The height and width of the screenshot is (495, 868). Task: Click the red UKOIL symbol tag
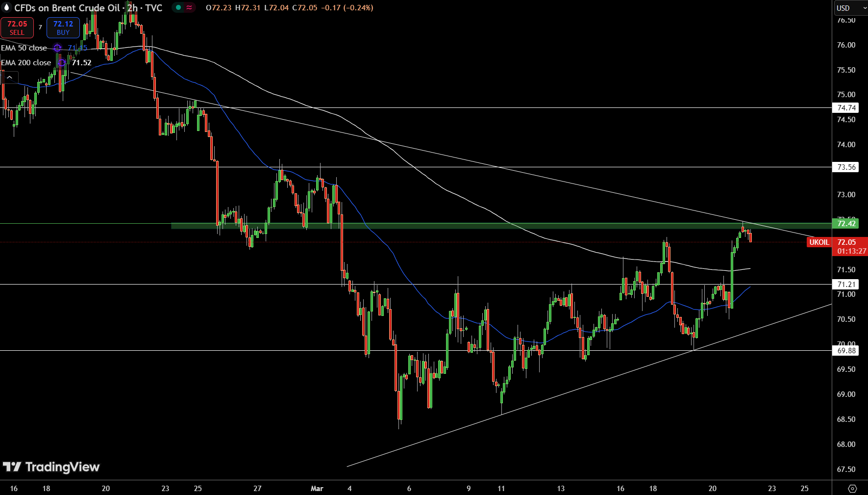point(819,242)
